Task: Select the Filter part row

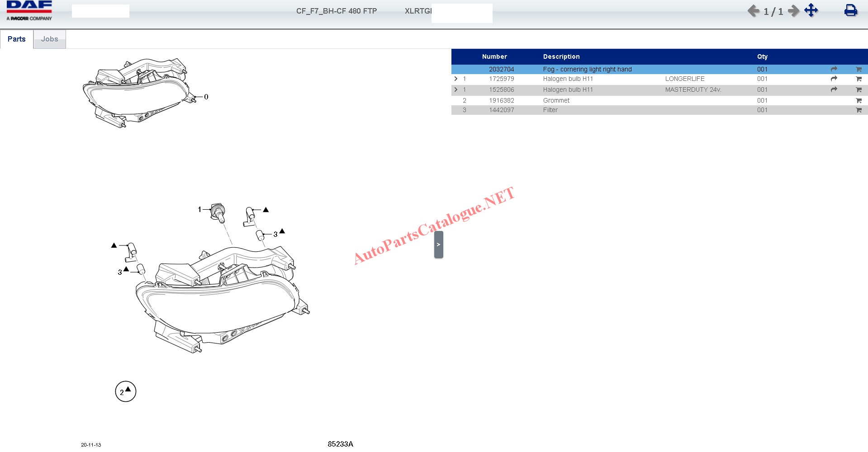Action: tap(550, 110)
